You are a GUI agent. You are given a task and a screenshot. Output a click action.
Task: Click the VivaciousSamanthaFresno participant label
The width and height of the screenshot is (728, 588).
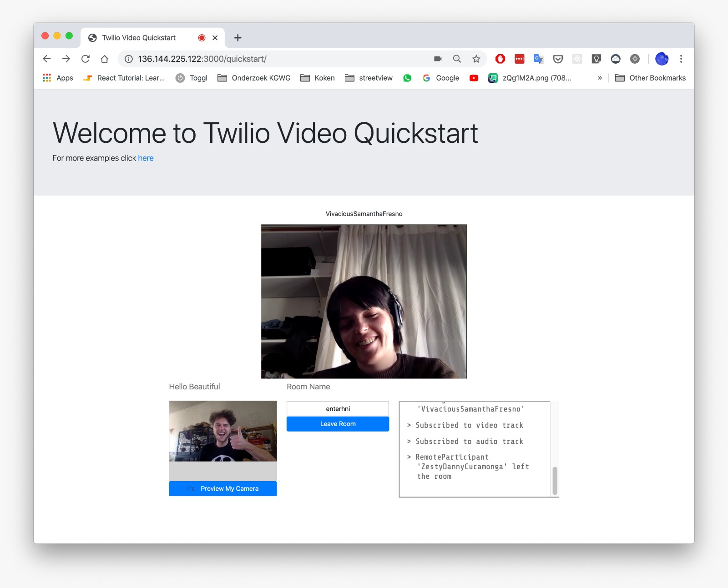(364, 214)
